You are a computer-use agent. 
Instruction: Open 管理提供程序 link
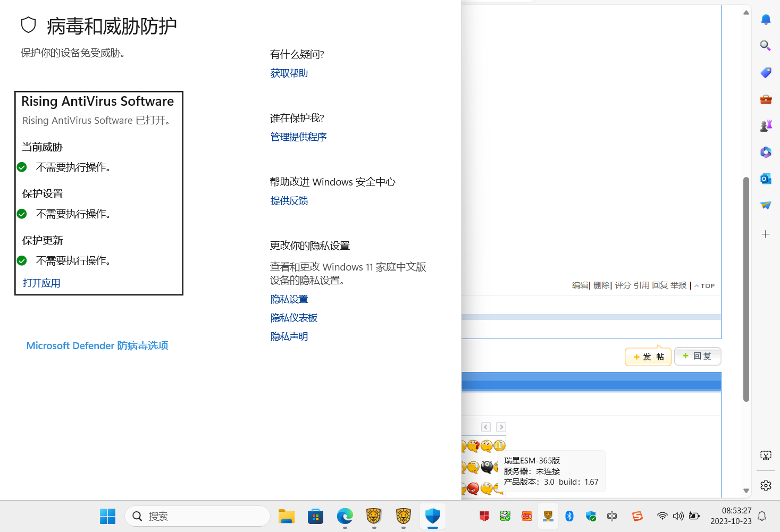pyautogui.click(x=298, y=137)
